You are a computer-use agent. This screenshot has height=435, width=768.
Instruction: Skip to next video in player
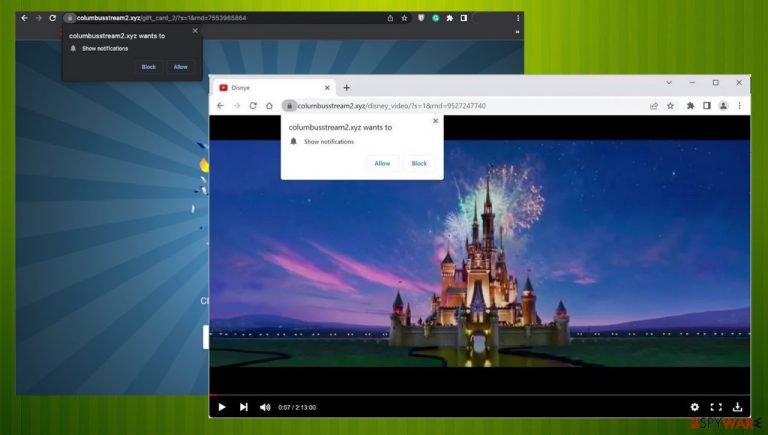tap(244, 407)
